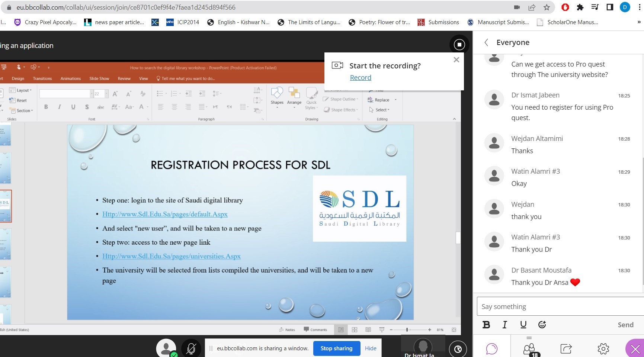Dismiss the Start the recording prompt

[x=456, y=60]
